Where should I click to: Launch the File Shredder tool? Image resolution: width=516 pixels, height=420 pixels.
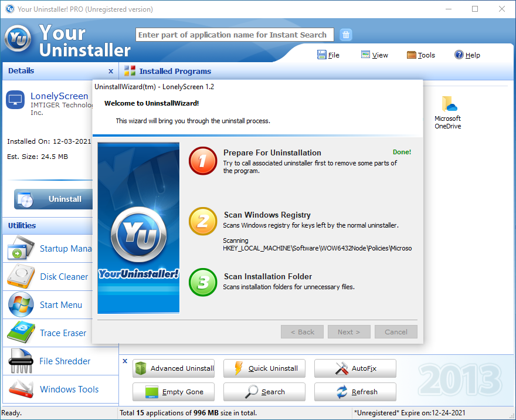(x=48, y=361)
